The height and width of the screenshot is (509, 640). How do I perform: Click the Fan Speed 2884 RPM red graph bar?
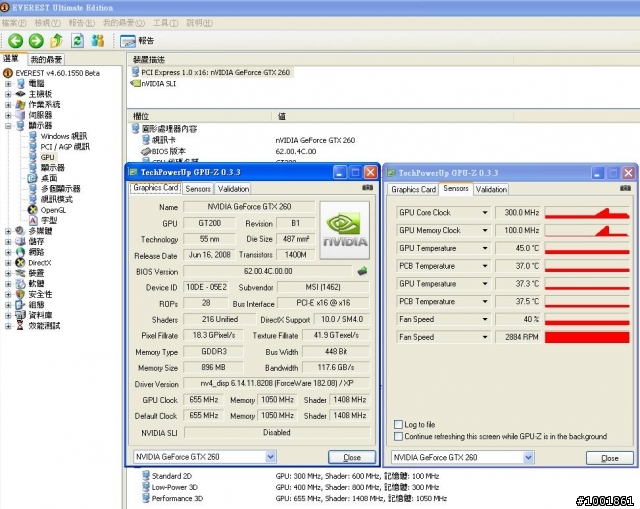click(x=587, y=337)
